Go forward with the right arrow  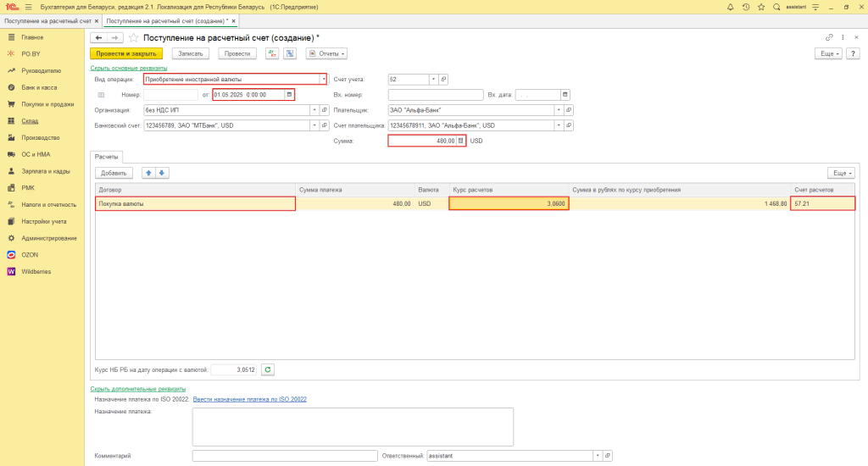tap(114, 37)
